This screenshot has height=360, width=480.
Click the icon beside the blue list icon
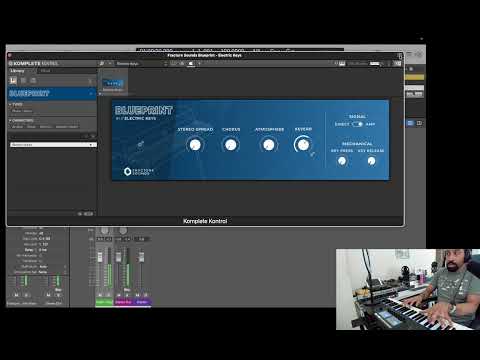(419, 123)
